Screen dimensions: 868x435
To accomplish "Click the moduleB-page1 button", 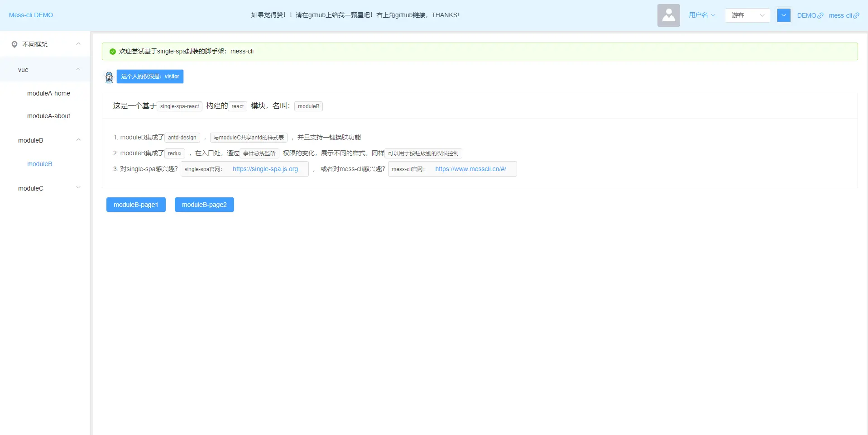I will [x=135, y=204].
